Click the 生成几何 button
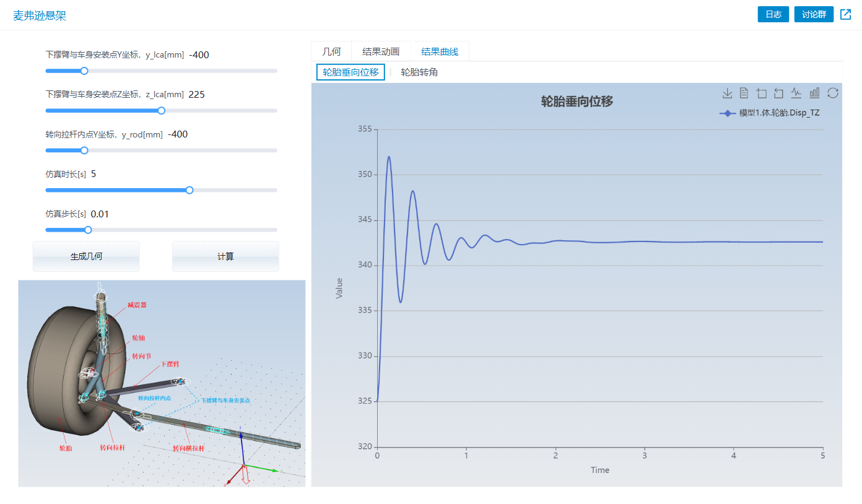The height and width of the screenshot is (504, 862). coord(86,256)
